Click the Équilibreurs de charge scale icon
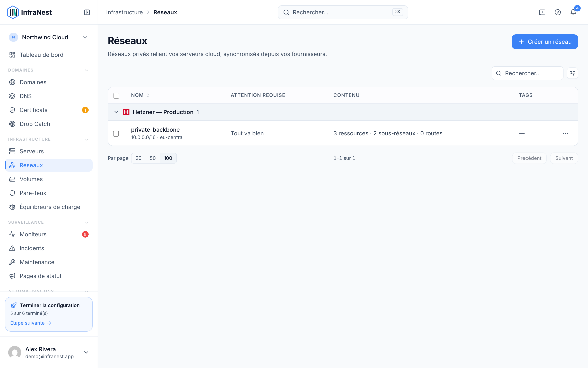This screenshot has height=368, width=588. [x=12, y=207]
